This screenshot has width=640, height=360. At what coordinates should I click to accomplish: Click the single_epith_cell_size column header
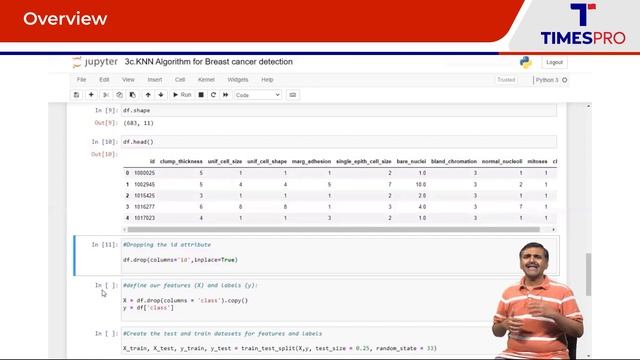coord(364,162)
